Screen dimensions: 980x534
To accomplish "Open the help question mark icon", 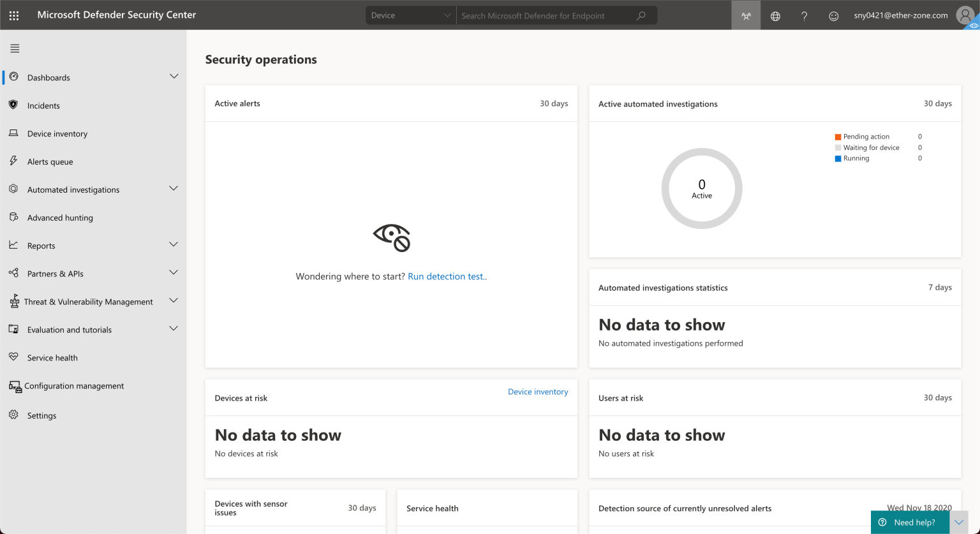I will pos(804,15).
